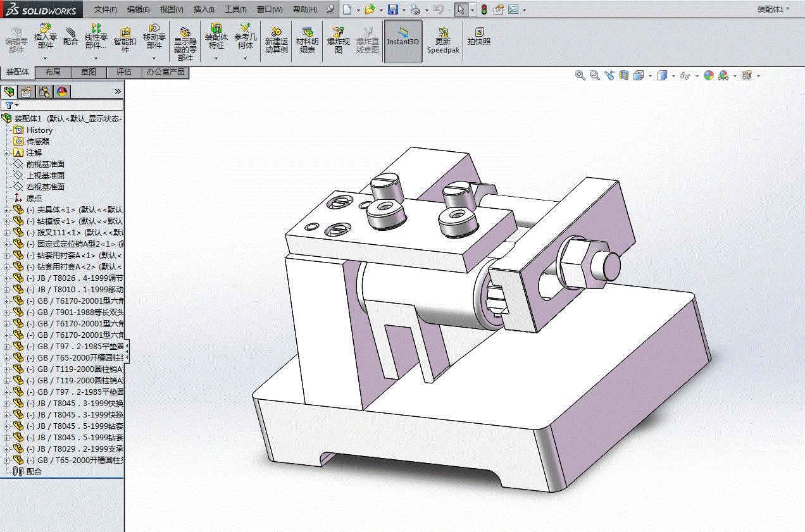Screen dimensions: 805x532
Task: Expand the 夹具体<1> tree node
Action: [6, 209]
